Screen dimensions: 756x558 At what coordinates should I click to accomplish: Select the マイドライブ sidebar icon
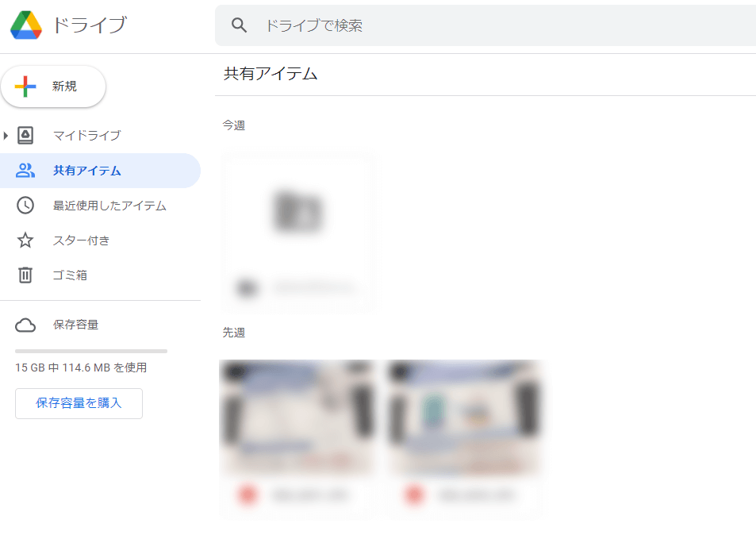coord(25,135)
